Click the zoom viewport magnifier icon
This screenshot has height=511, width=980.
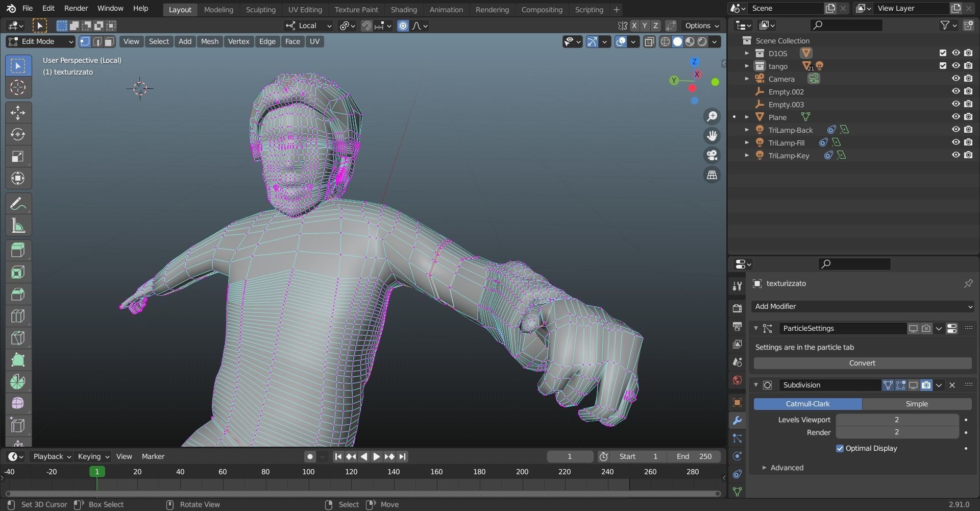[712, 116]
